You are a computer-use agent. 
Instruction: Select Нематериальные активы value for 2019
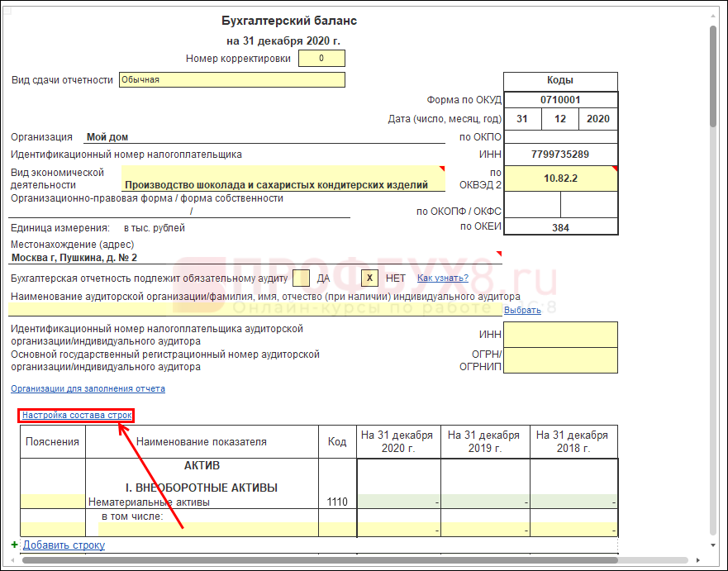pos(485,502)
